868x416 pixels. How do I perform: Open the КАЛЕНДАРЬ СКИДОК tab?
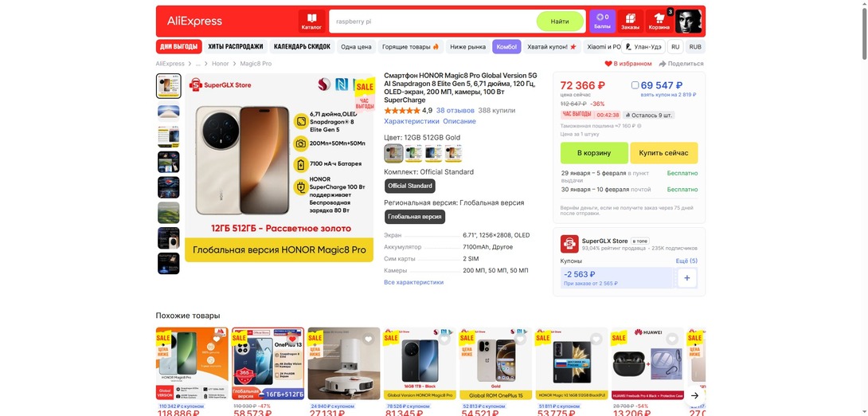click(303, 46)
